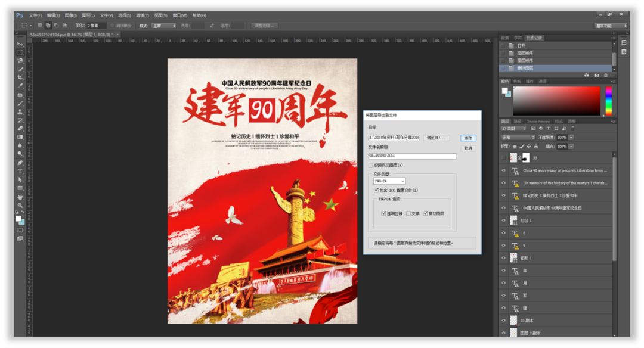
Task: Lock position icon in Layers panel
Action: tap(528, 147)
